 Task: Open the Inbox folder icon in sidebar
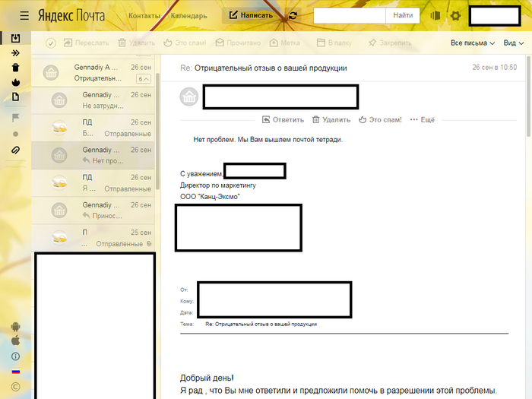pyautogui.click(x=15, y=38)
